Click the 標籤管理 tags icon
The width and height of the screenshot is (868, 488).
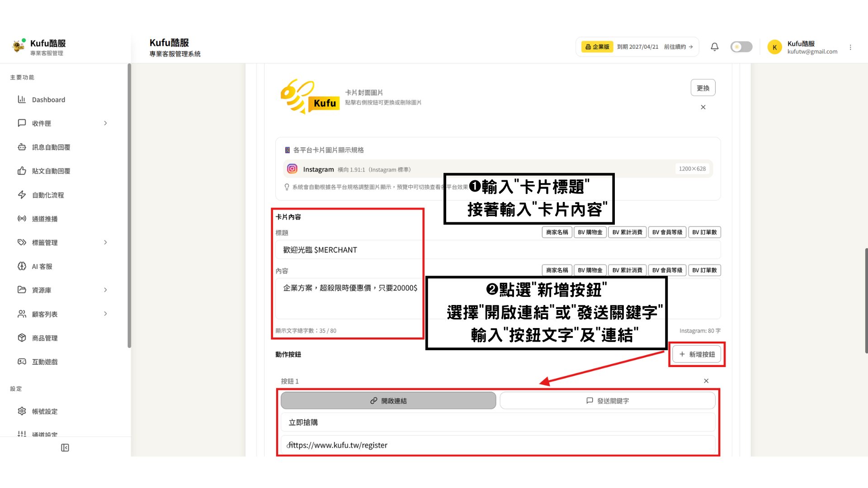(22, 242)
